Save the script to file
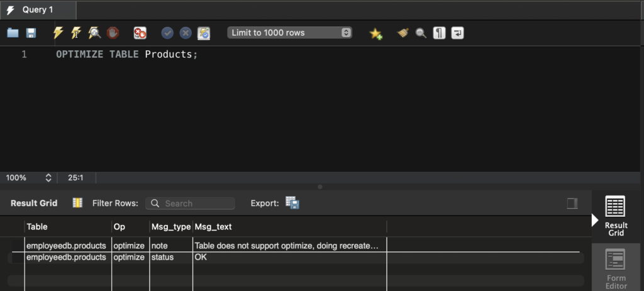This screenshot has width=644, height=291. pyautogui.click(x=31, y=33)
